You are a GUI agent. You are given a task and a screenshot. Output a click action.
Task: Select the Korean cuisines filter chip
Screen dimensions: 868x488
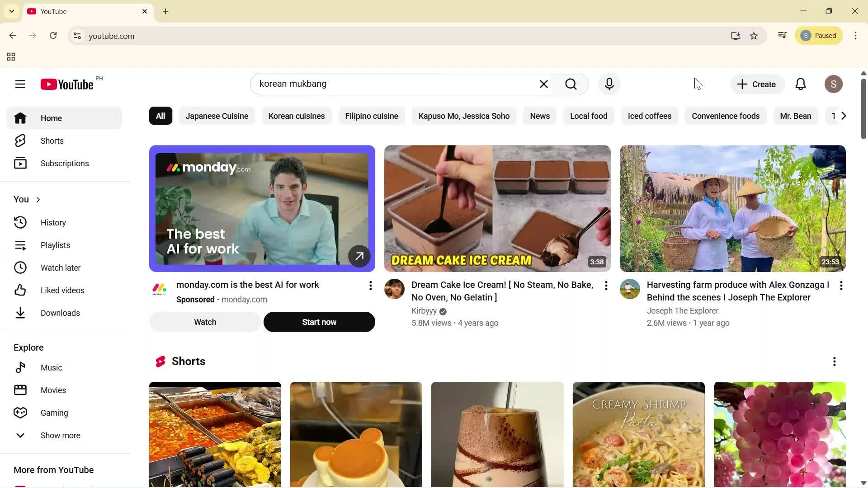[x=296, y=116]
